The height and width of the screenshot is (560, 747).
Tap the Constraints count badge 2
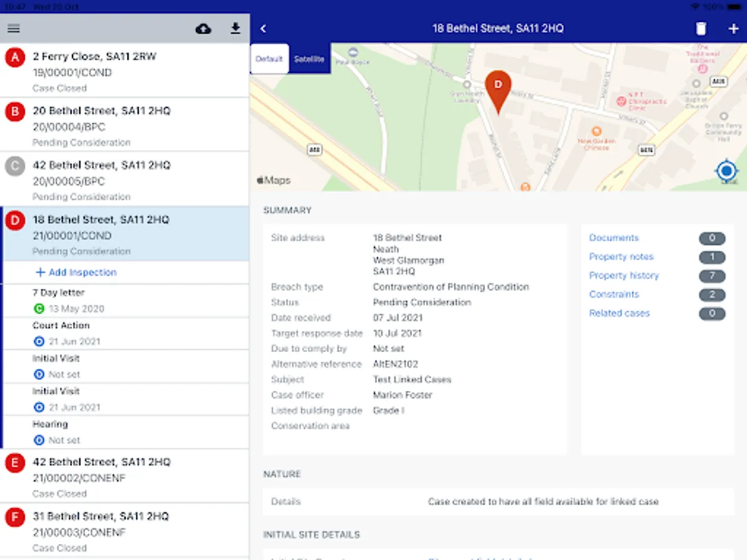[x=712, y=294]
